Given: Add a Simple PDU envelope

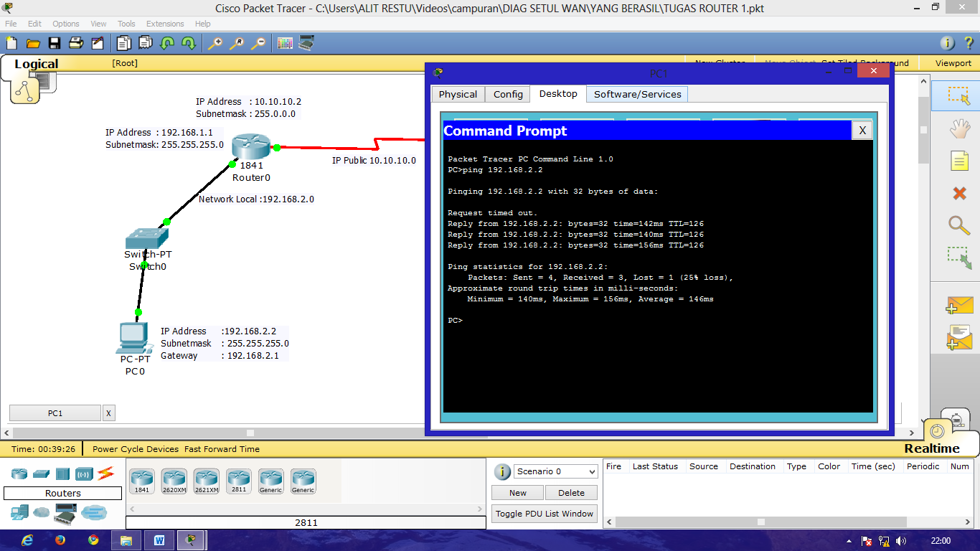Looking at the screenshot, I should coord(959,305).
